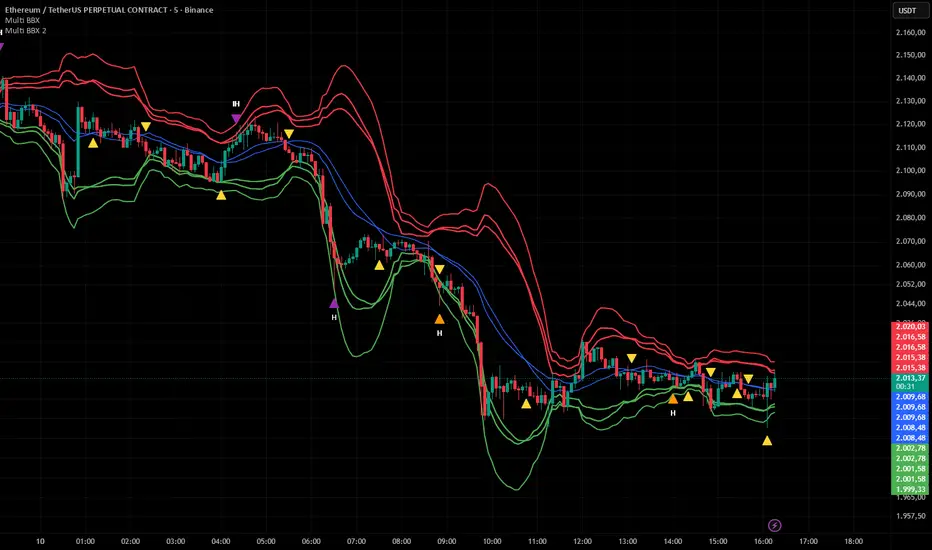Click the orange up triangle near 09:00
Viewport: 932px width, 550px height.
439,319
